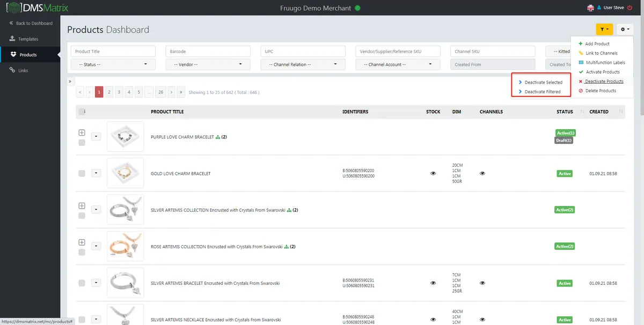
Task: Click stock eye icon for Gold Love Charm Bracelet
Action: coord(433,173)
